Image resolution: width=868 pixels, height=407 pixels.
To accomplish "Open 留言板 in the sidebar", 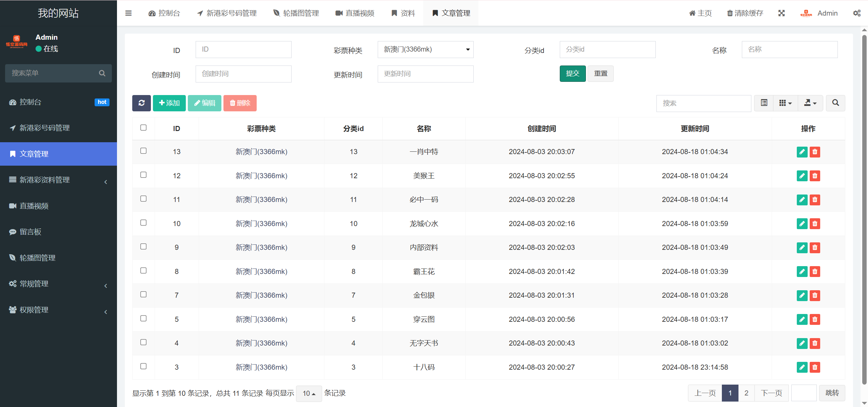I will [x=31, y=232].
